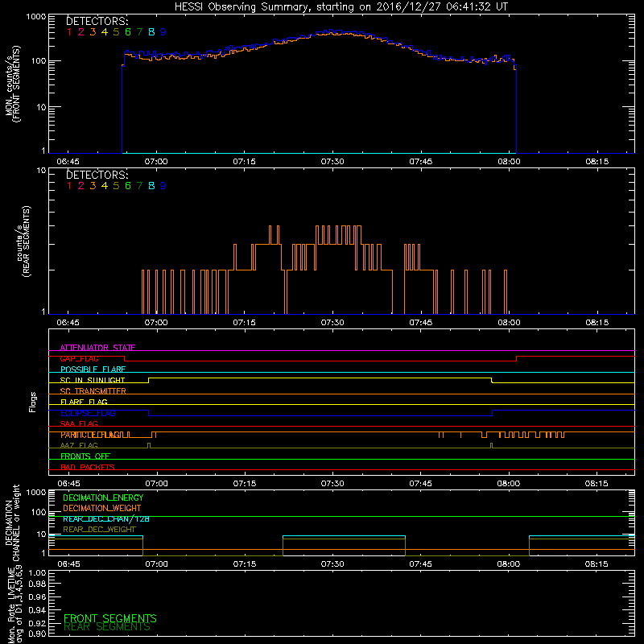
Task: Click the DETECTORS: heading in the front segments plot
Action: point(97,21)
